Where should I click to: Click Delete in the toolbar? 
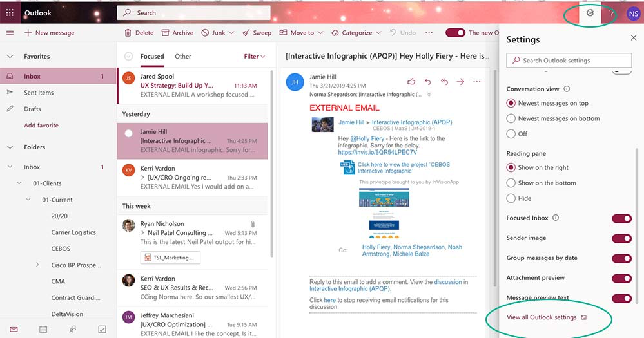(139, 33)
